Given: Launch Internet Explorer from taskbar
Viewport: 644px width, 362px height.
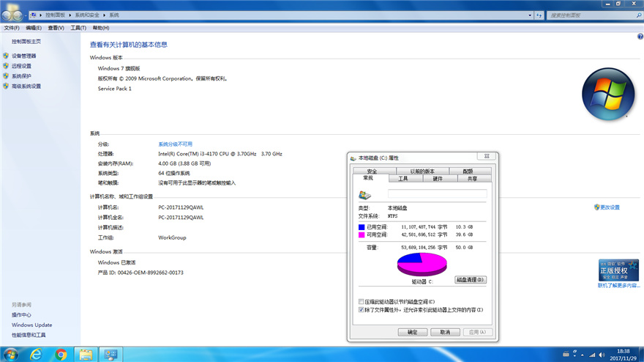Looking at the screenshot, I should 36,354.
